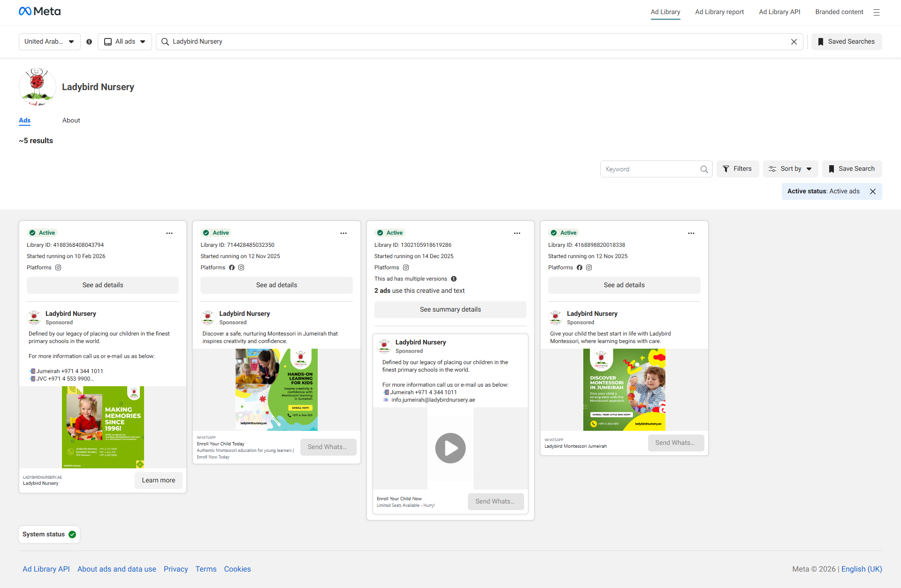This screenshot has width=901, height=588.
Task: Open the Making Memories Since 1996 ad image
Action: [103, 428]
